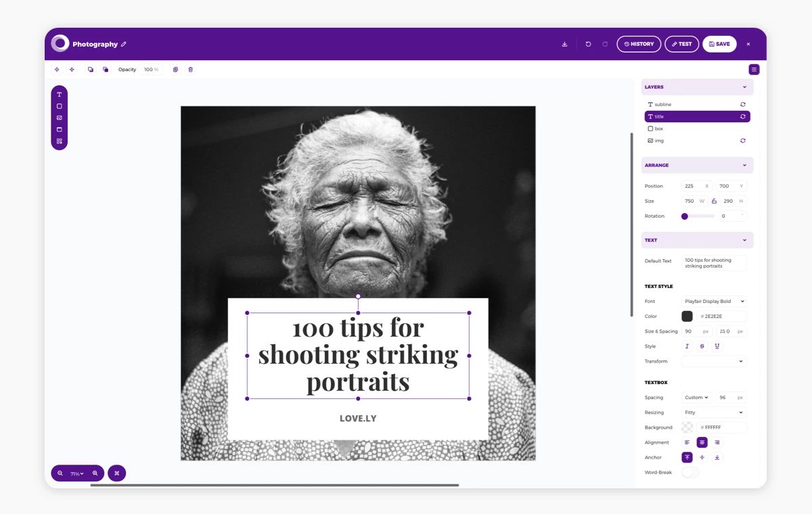This screenshot has height=514, width=812.
Task: Select the QR code tool
Action: pyautogui.click(x=60, y=141)
